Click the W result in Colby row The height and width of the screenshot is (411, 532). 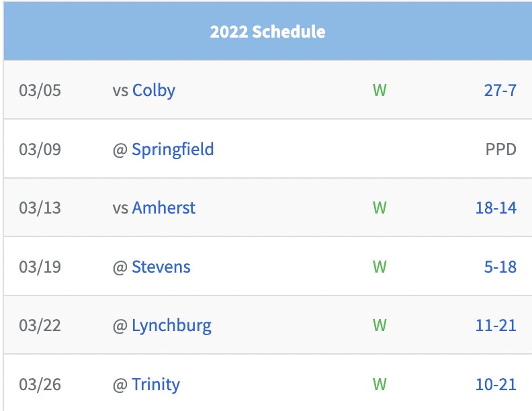click(380, 90)
